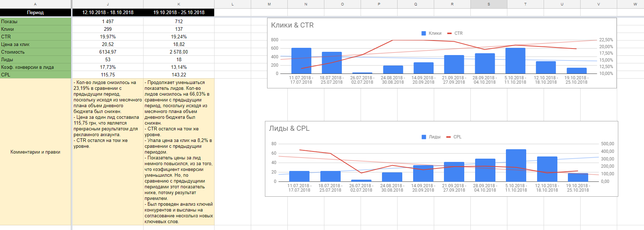Click the Комментарии и правки cell
Image resolution: width=644 pixels, height=230 pixels.
(x=35, y=152)
